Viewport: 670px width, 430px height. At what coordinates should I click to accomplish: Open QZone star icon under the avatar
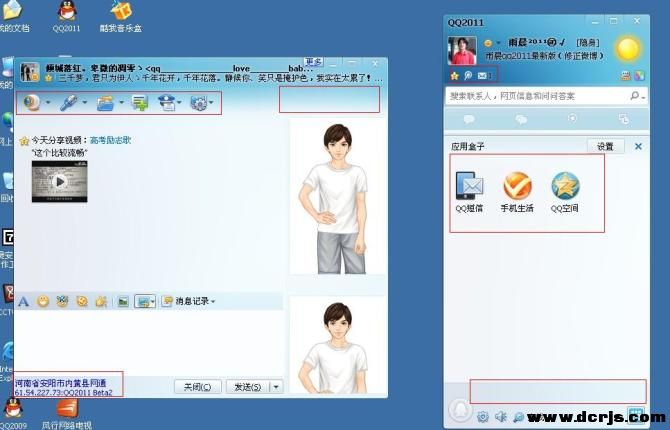click(x=455, y=76)
